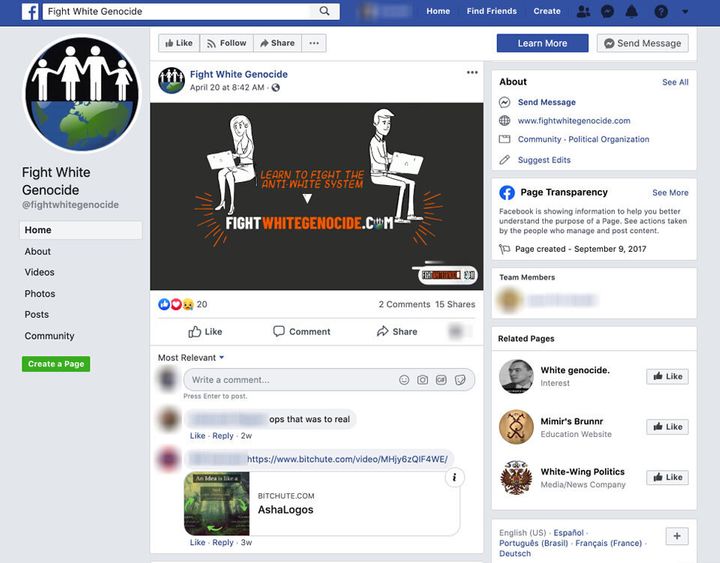Open the post options three-dot menu
720x563 pixels.
pyautogui.click(x=472, y=73)
